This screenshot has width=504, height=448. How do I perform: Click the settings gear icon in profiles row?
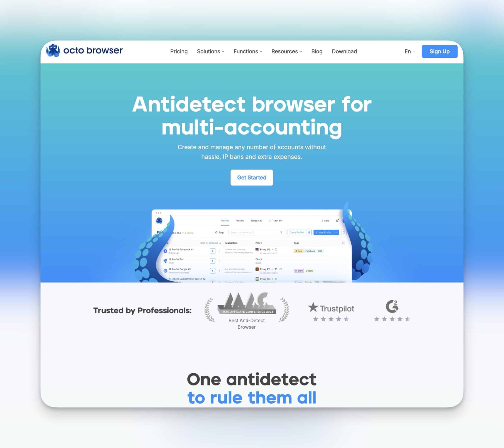tap(343, 243)
